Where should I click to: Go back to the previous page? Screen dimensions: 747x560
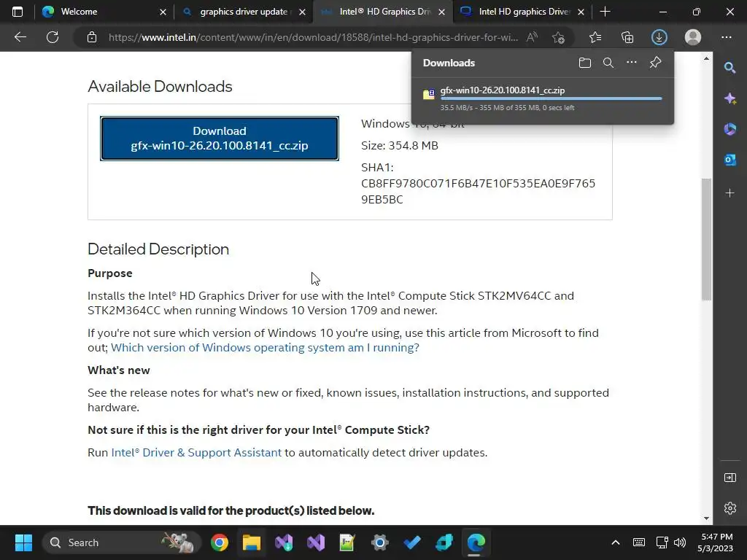20,37
